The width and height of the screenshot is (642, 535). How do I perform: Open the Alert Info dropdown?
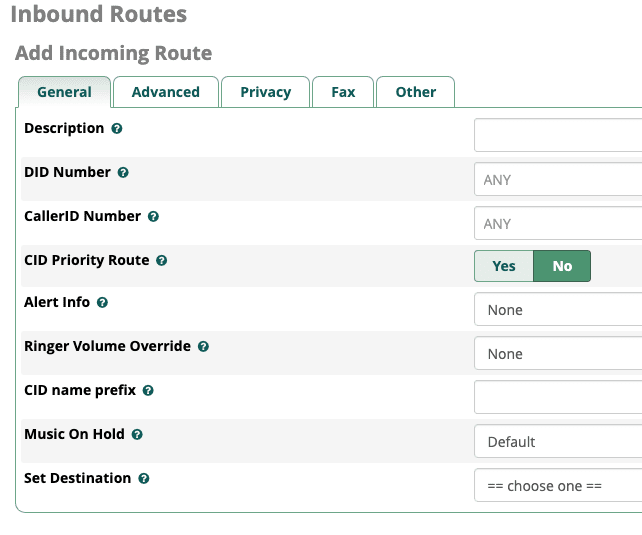[558, 310]
